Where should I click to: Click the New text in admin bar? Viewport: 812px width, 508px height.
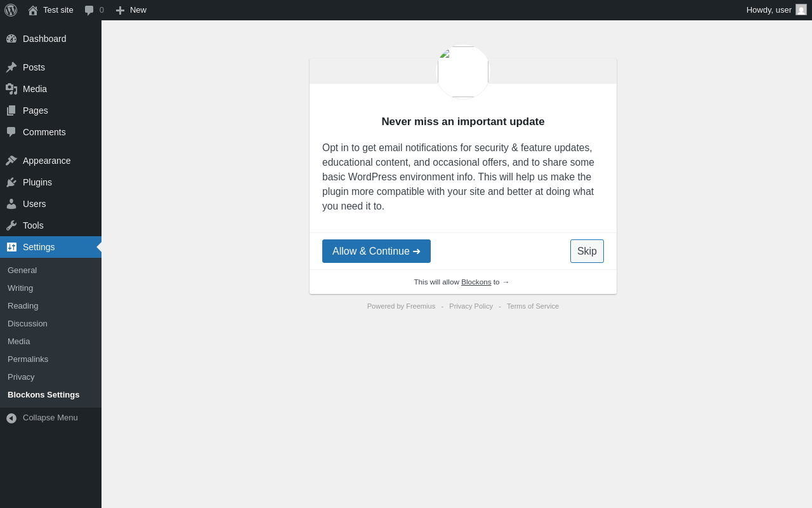(138, 10)
